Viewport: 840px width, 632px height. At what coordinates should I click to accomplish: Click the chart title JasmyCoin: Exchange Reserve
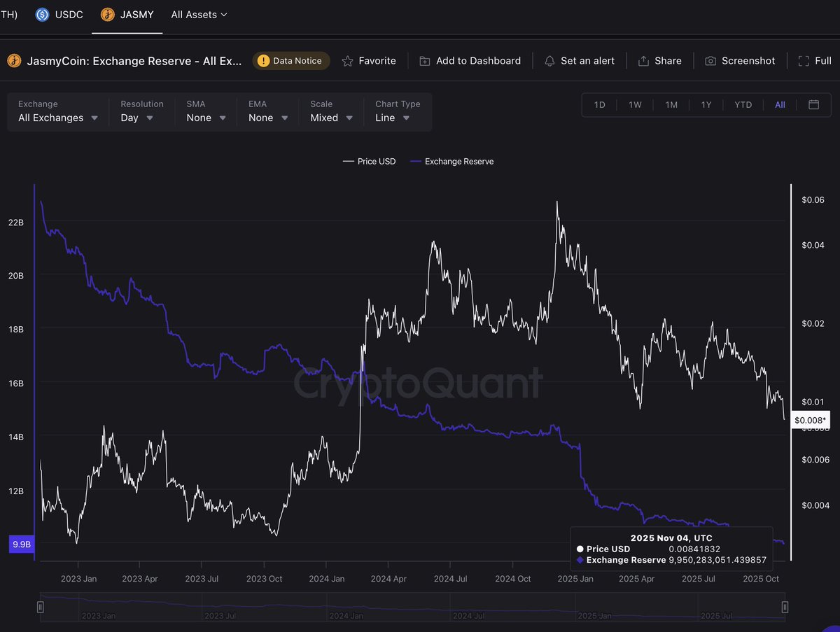coord(134,61)
